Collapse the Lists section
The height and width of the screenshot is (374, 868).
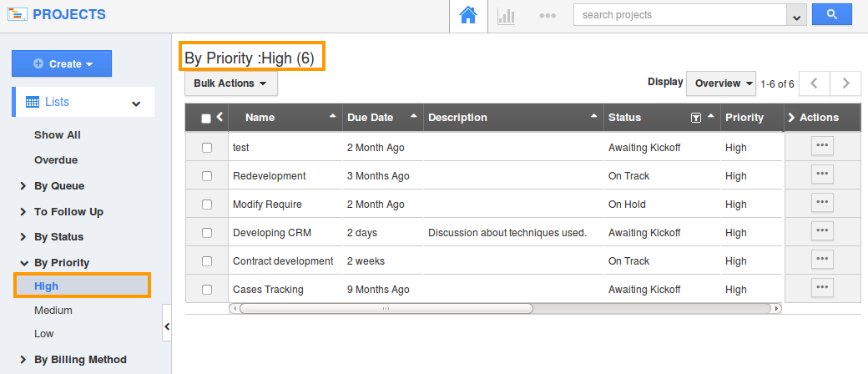coord(136,103)
